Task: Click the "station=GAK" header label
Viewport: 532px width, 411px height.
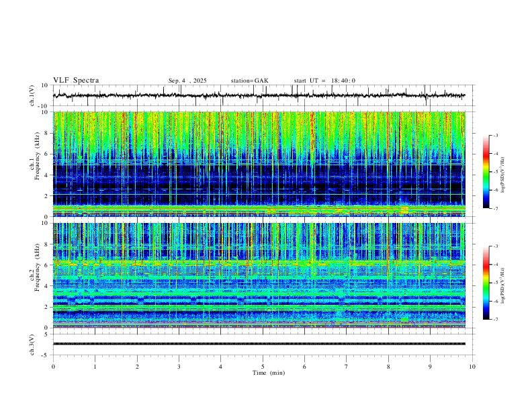Action: tap(249, 81)
